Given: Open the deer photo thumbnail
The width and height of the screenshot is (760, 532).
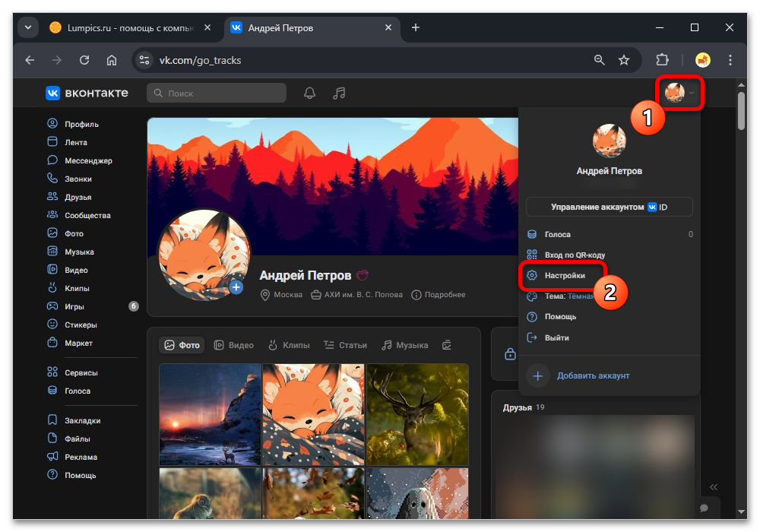Looking at the screenshot, I should (x=418, y=414).
